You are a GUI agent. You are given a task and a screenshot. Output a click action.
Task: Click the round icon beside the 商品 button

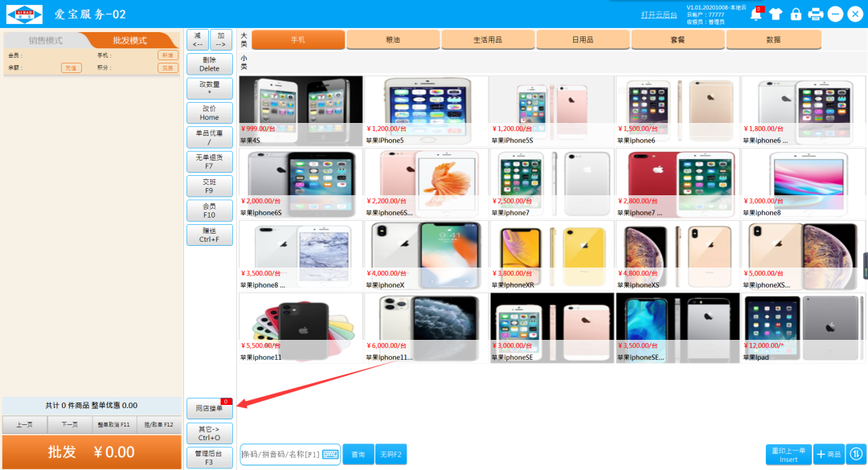point(856,455)
